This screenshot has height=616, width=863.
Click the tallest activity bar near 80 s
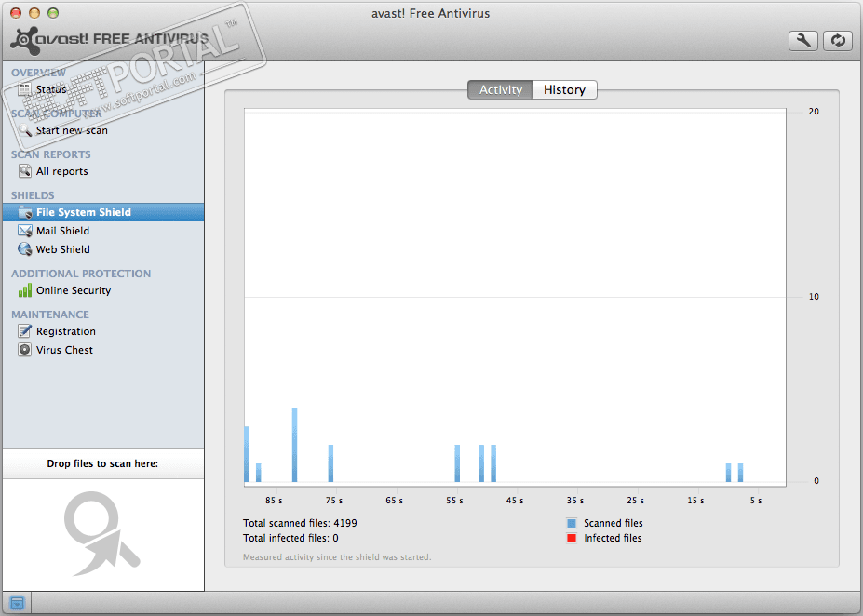pos(294,445)
